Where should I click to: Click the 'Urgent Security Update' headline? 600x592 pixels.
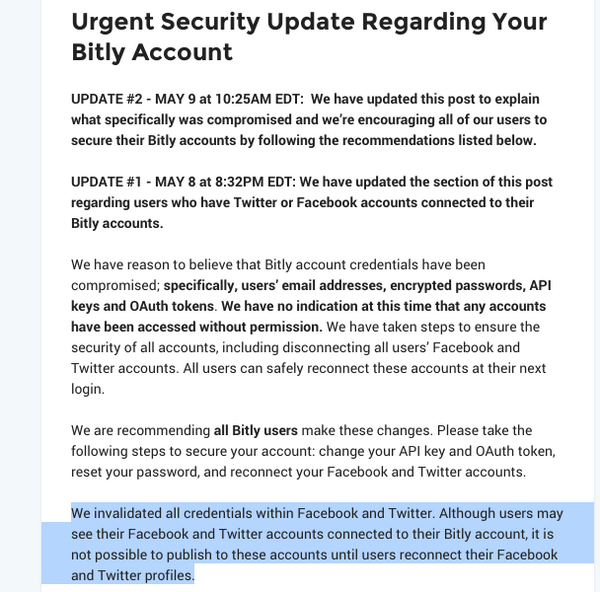point(309,36)
